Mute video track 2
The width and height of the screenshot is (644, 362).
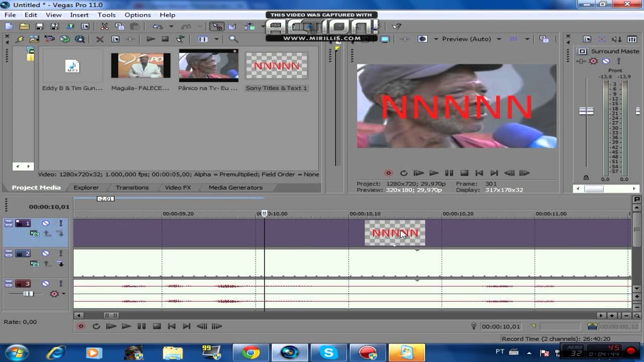pyautogui.click(x=45, y=253)
